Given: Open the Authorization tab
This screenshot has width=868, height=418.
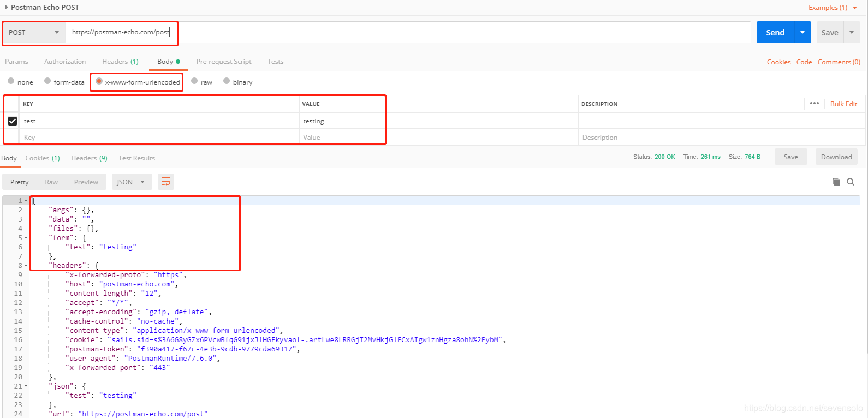Looking at the screenshot, I should 65,62.
